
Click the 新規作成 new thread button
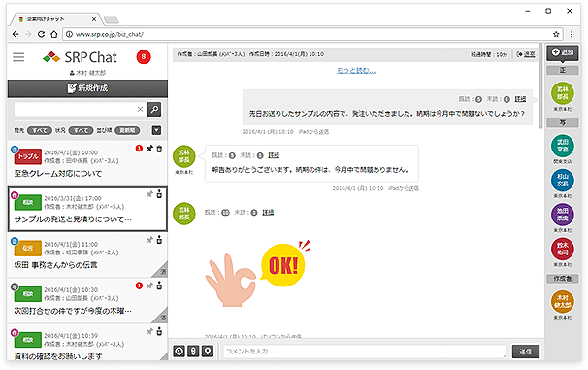click(87, 88)
